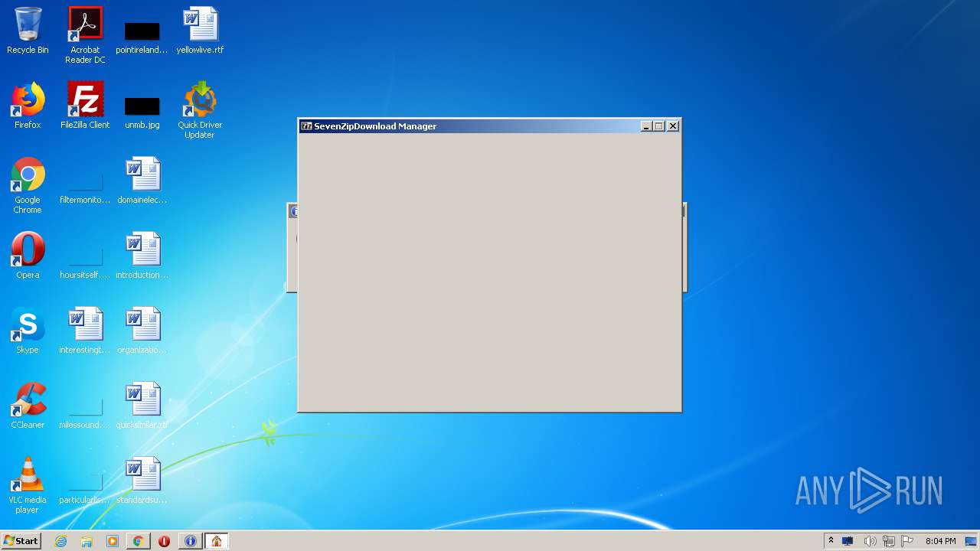Viewport: 980px width, 551px height.
Task: Select the unmb.jpg image file
Action: 142,112
